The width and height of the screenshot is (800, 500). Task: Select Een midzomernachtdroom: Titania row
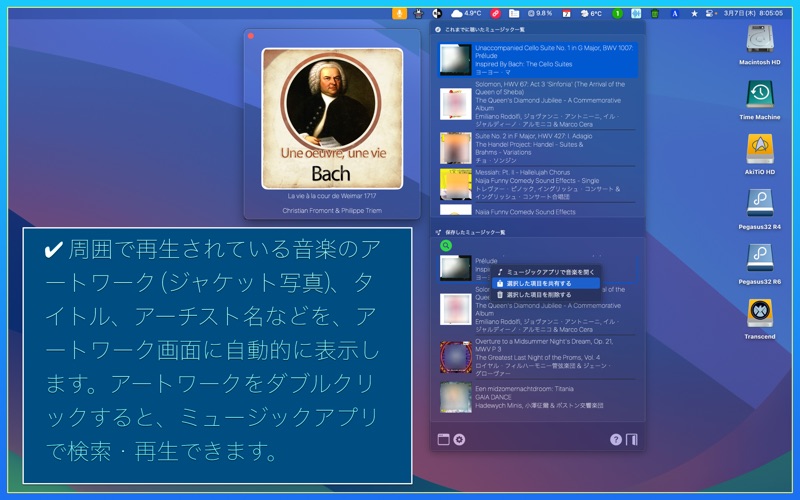(538, 397)
